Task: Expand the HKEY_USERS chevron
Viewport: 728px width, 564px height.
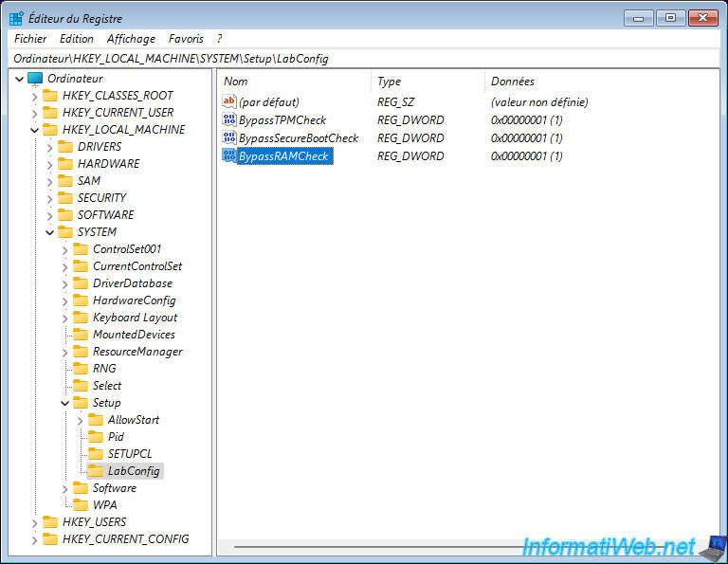Action: click(x=35, y=523)
